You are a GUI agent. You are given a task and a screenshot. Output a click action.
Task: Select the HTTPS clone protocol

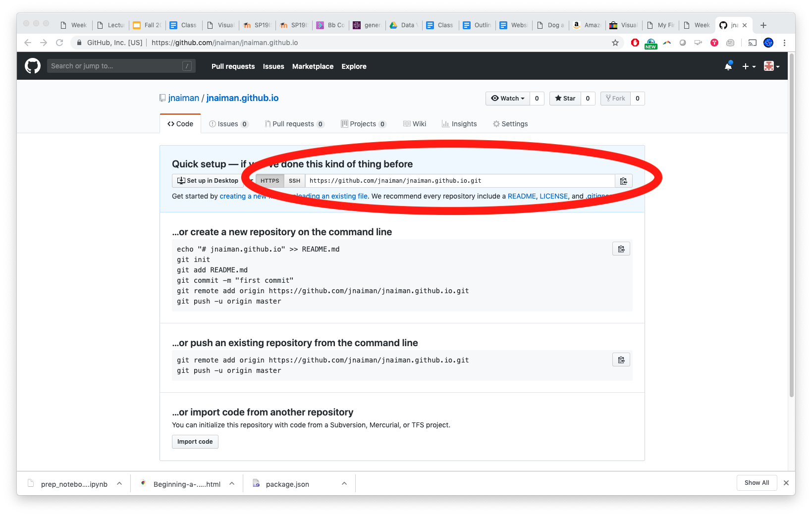270,181
